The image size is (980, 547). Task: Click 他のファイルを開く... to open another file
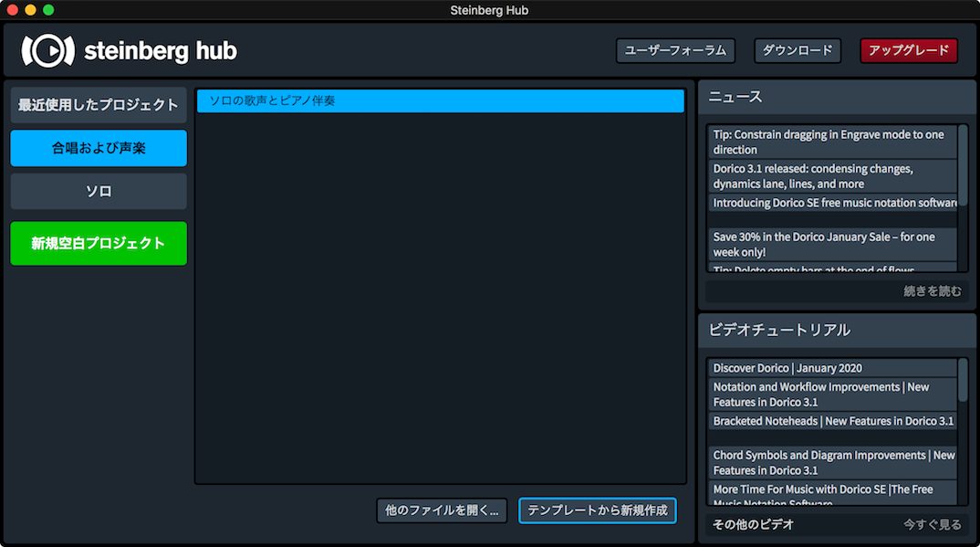442,510
